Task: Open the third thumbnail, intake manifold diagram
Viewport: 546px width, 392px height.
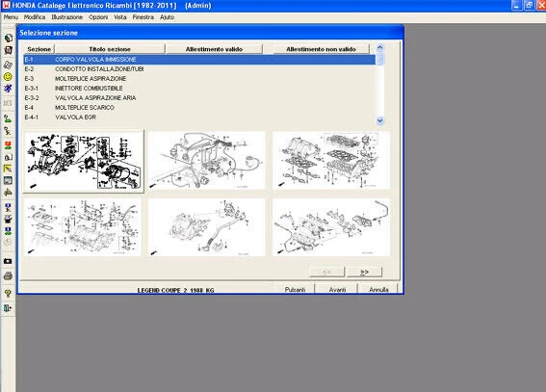Action: click(x=331, y=161)
